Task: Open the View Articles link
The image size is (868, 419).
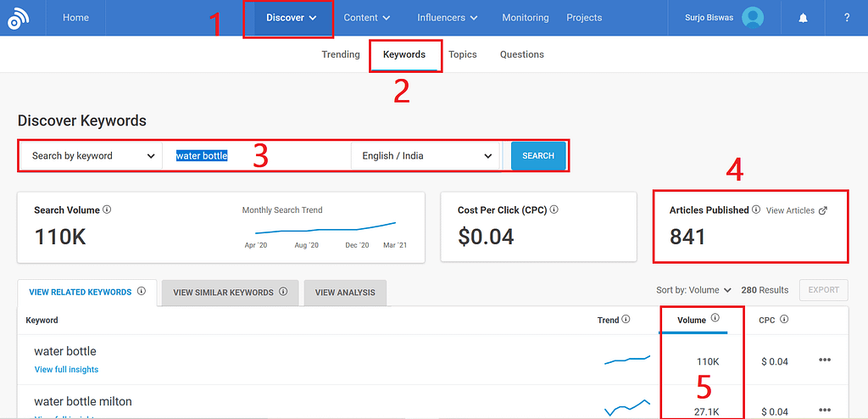Action: pos(790,210)
